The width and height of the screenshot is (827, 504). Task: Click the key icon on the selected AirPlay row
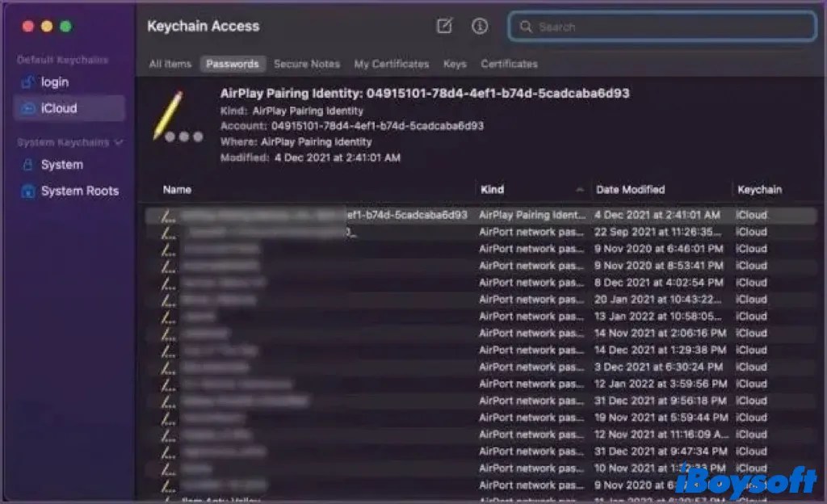click(166, 215)
